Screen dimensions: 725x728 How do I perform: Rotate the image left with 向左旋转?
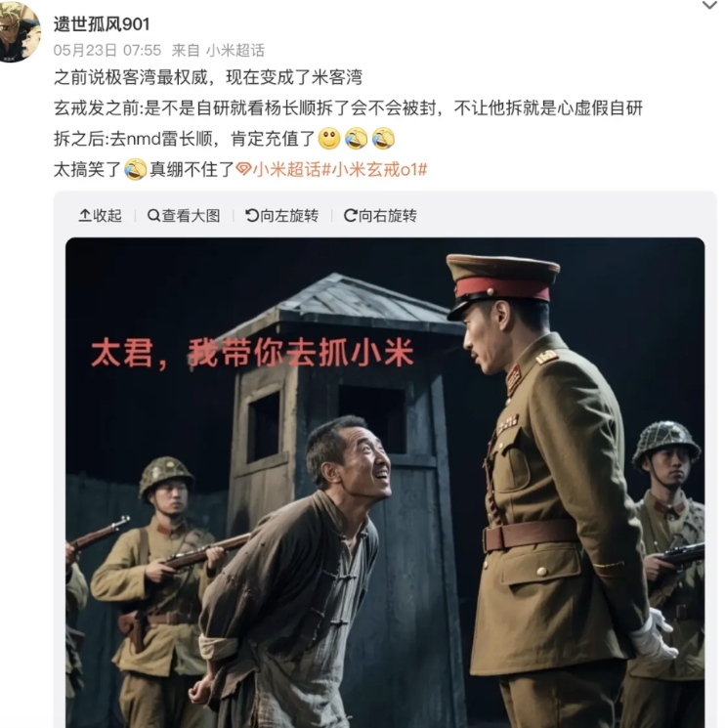tap(281, 215)
